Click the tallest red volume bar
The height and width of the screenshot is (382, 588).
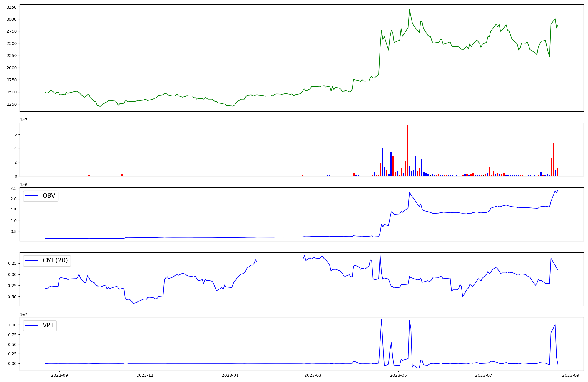tap(407, 150)
